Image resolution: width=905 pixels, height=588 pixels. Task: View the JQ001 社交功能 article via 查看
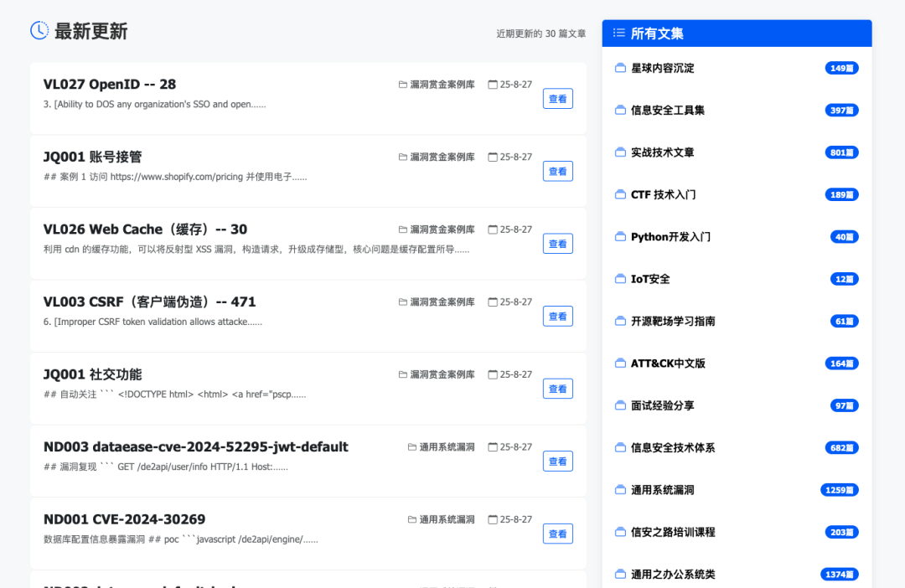(x=557, y=389)
